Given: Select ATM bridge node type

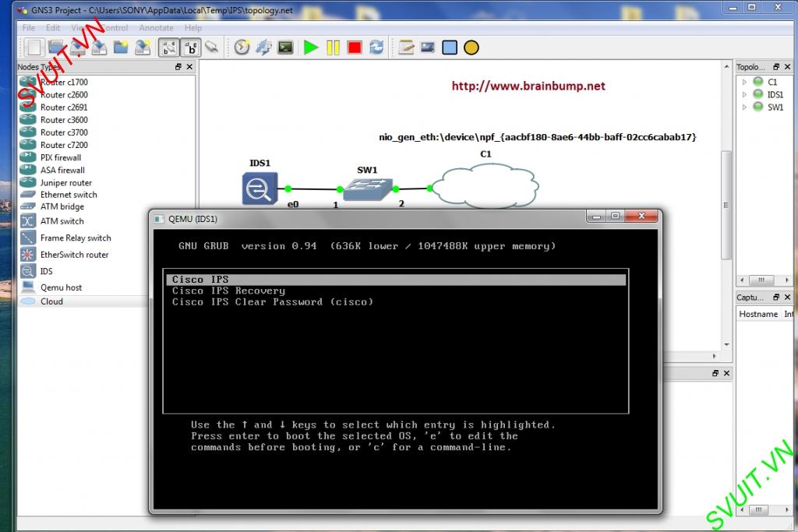Looking at the screenshot, I should (x=62, y=206).
